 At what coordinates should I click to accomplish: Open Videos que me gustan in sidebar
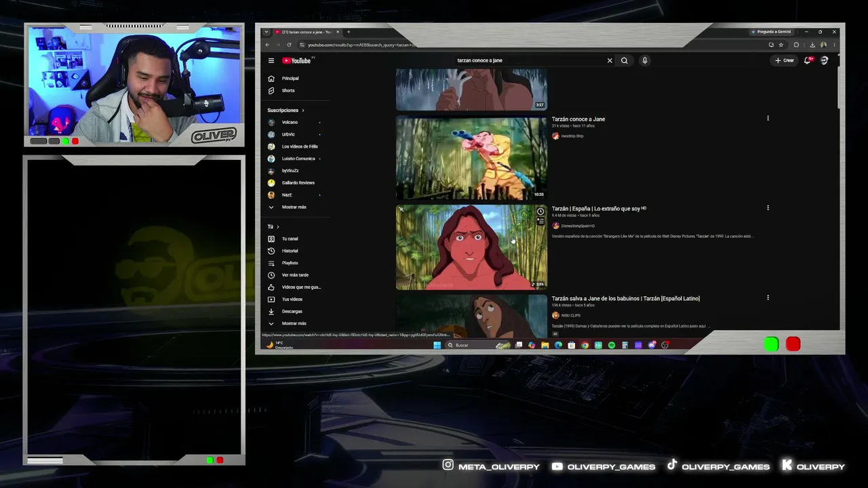tap(297, 287)
